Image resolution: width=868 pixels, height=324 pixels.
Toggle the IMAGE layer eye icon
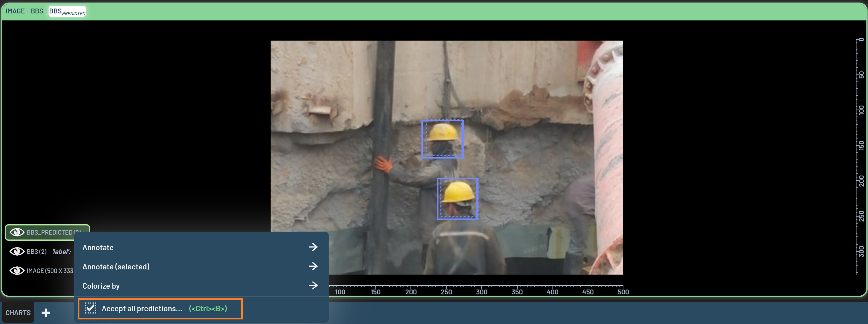[17, 271]
